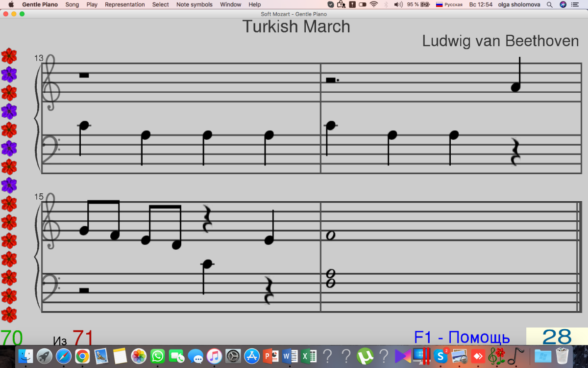Click the F1 - Помощь help link
Screen dimensions: 588x368
[462, 338]
